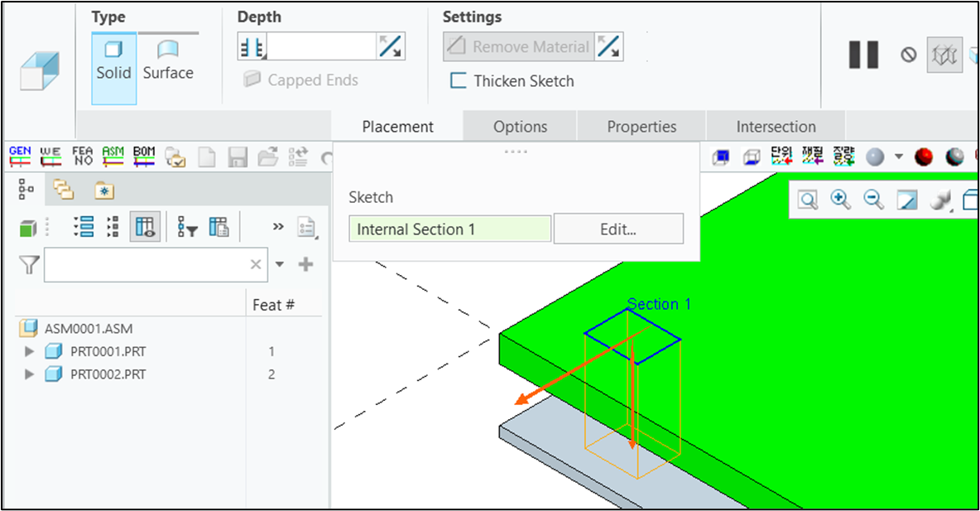Open the appearance gallery dropdown arrow
Image resolution: width=980 pixels, height=511 pixels.
tap(899, 157)
